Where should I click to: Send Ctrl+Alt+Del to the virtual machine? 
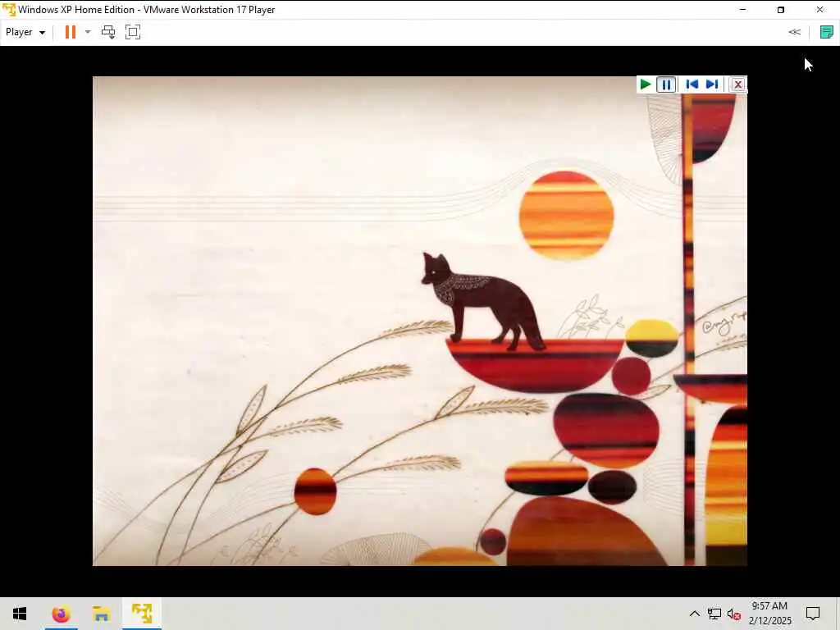(x=108, y=32)
